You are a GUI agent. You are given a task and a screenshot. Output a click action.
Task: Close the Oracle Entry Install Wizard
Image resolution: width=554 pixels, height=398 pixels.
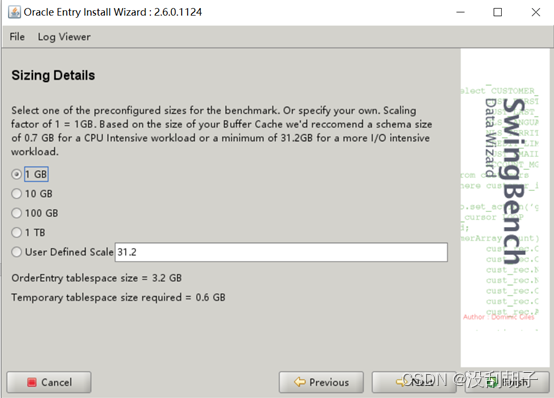(536, 12)
